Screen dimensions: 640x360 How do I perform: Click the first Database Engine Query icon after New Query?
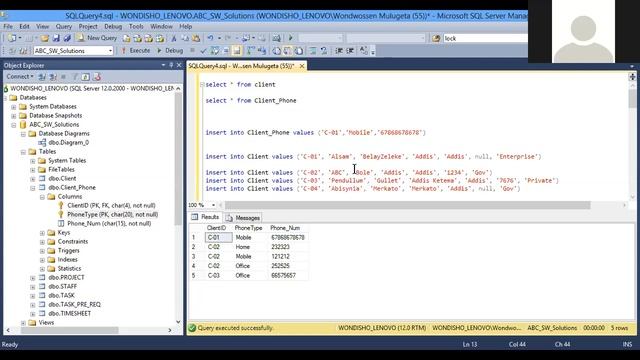tap(127, 38)
